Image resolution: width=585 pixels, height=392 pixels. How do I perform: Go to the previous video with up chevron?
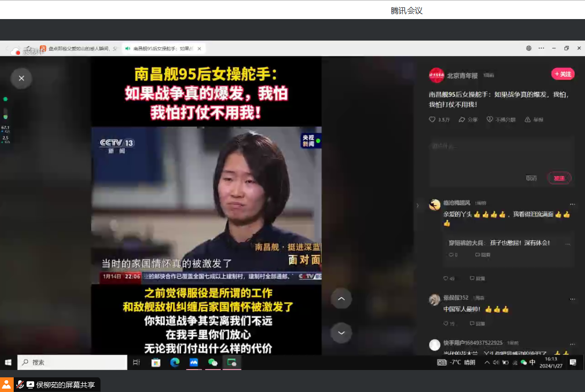(x=341, y=299)
